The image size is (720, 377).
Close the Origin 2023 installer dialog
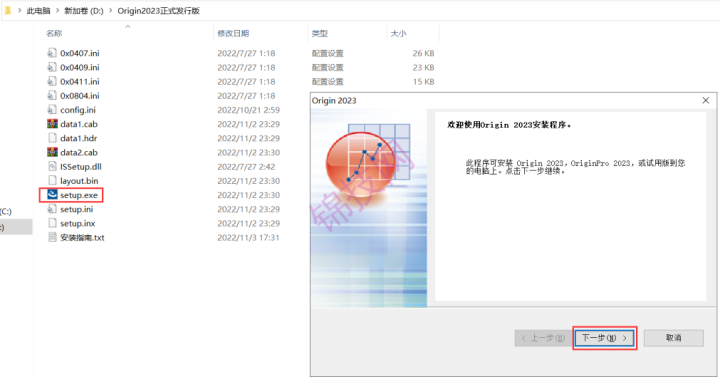pos(706,101)
